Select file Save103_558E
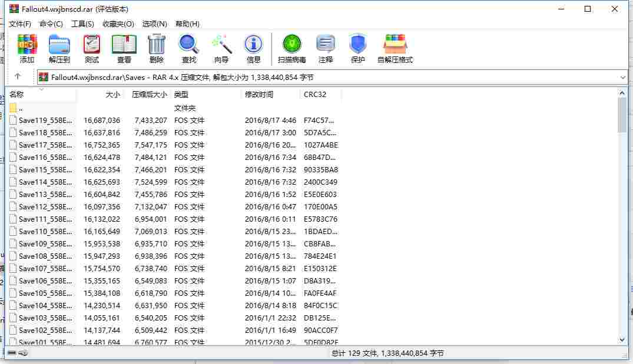633x364 pixels. click(45, 318)
